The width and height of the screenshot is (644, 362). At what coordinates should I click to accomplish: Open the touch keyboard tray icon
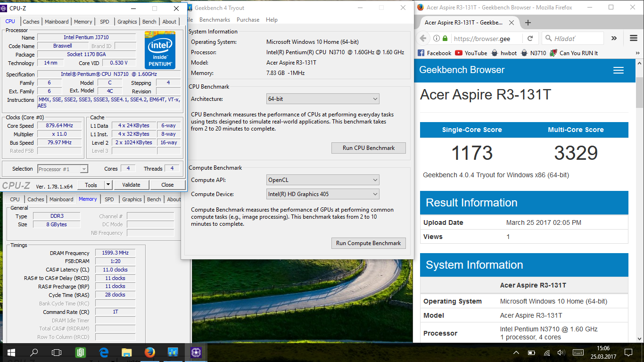point(578,353)
